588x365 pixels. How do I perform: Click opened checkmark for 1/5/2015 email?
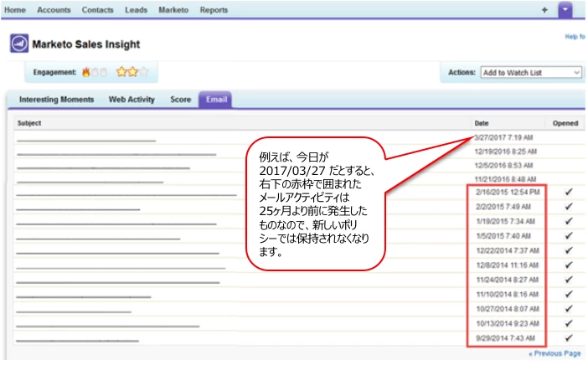pos(569,236)
